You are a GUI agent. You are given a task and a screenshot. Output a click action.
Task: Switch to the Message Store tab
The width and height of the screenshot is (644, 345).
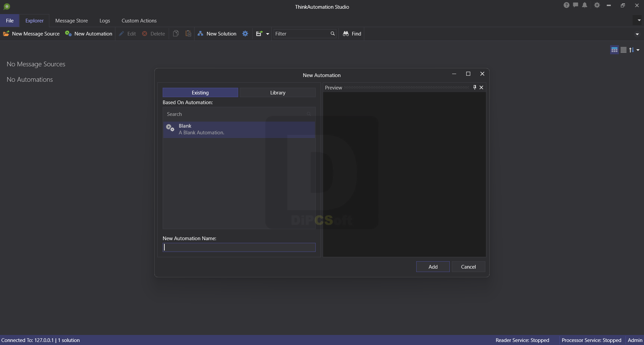click(71, 21)
